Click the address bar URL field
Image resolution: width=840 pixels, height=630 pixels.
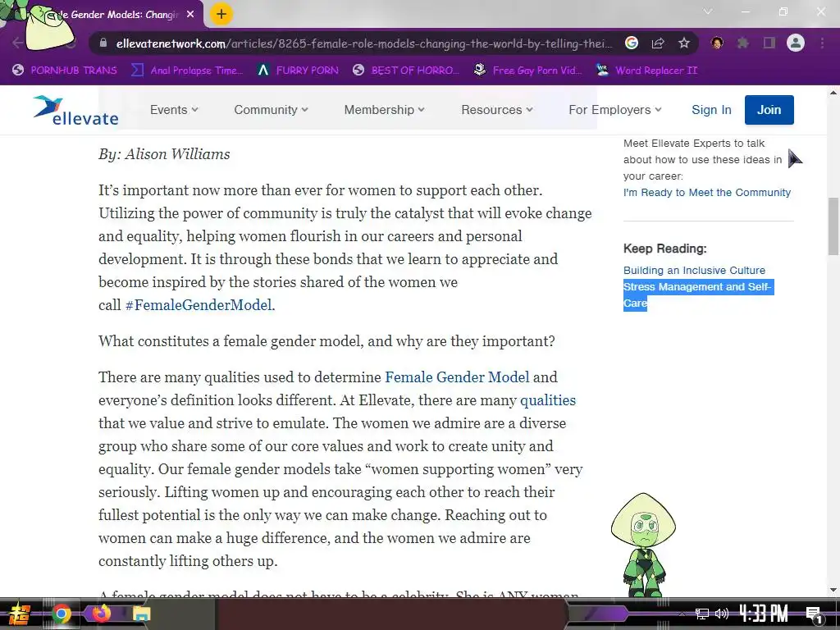(364, 43)
